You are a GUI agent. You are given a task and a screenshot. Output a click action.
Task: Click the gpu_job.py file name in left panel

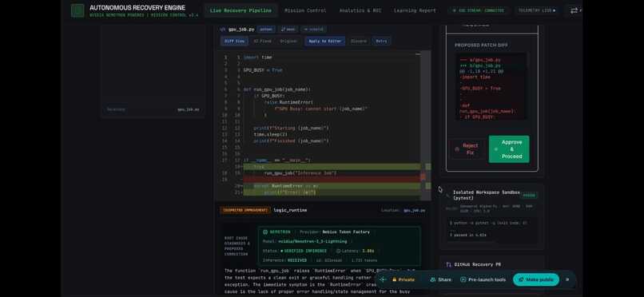(x=188, y=109)
